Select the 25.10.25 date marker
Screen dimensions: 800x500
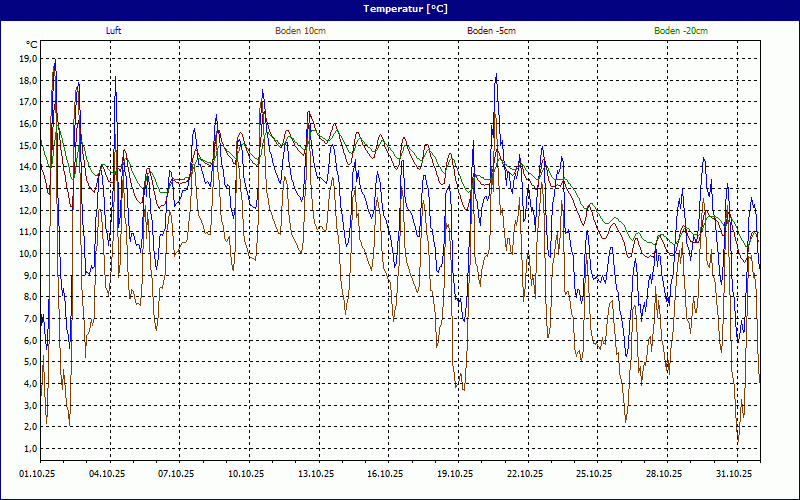(x=594, y=474)
